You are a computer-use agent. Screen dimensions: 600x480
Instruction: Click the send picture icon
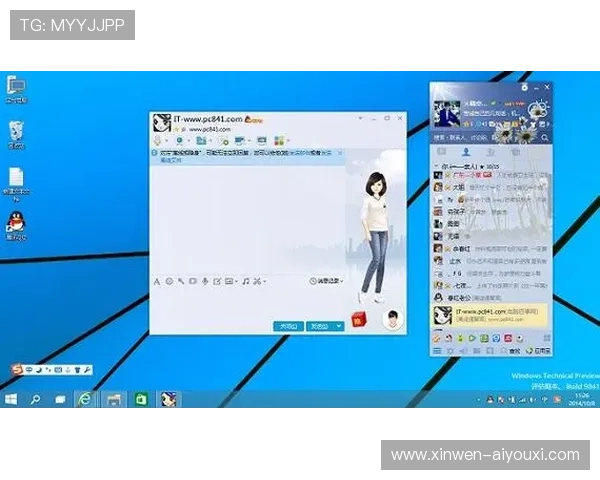pyautogui.click(x=229, y=281)
